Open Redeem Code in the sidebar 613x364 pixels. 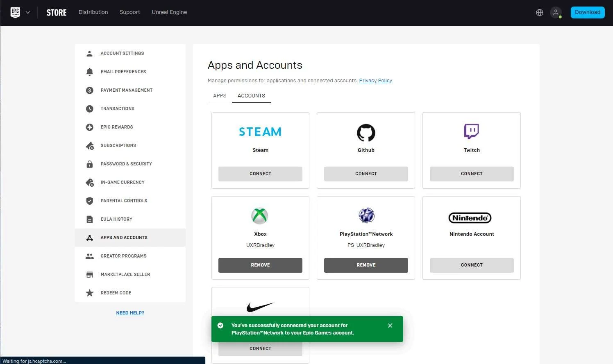130,293
